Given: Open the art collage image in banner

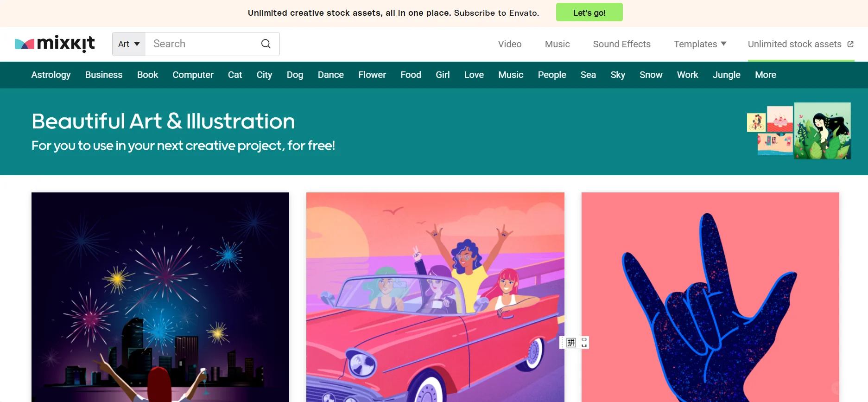Looking at the screenshot, I should (799, 131).
